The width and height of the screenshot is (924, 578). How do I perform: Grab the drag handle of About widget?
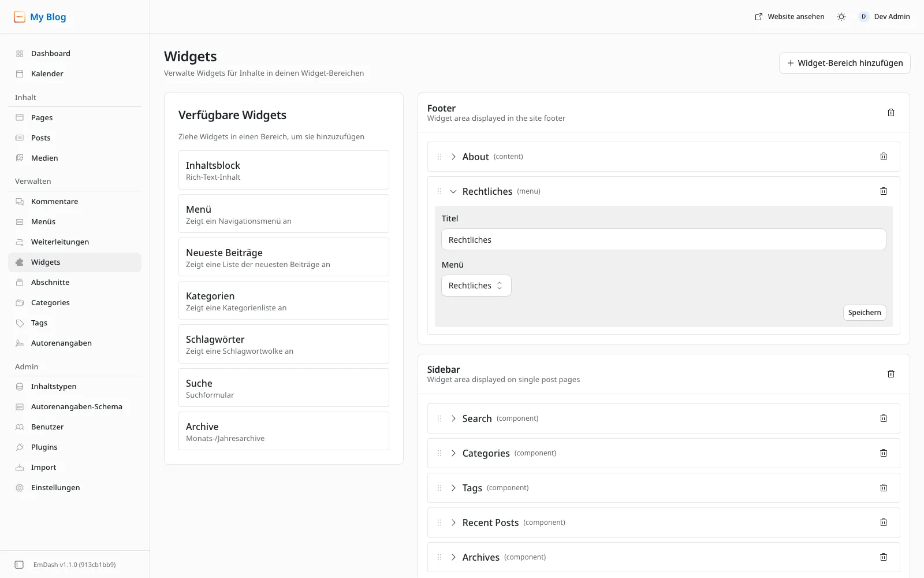coord(439,157)
